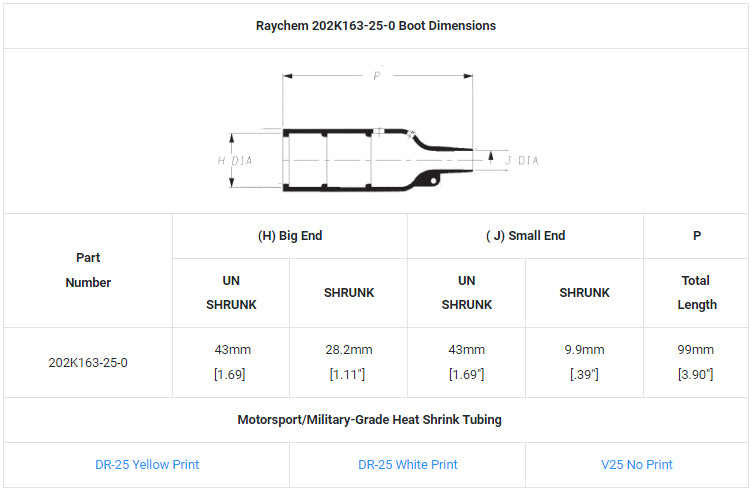Click UN SHRUNK header under Small End
The width and height of the screenshot is (754, 493).
coord(466,292)
